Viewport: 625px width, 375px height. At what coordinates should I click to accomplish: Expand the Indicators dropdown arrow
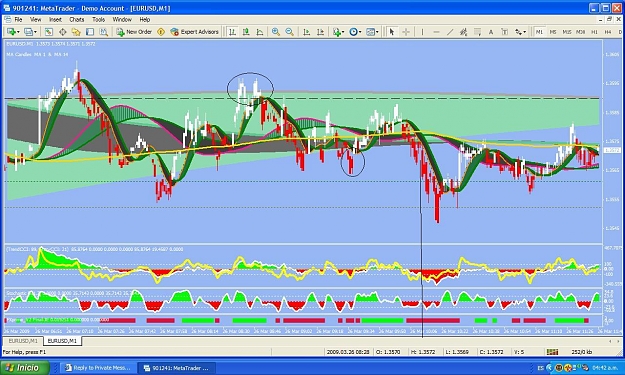click(x=343, y=32)
